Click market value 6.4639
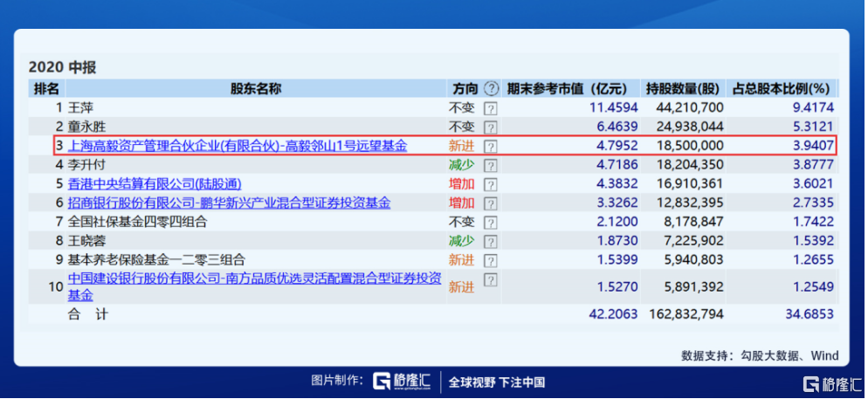Screen dimensions: 868x399 pyautogui.click(x=617, y=127)
